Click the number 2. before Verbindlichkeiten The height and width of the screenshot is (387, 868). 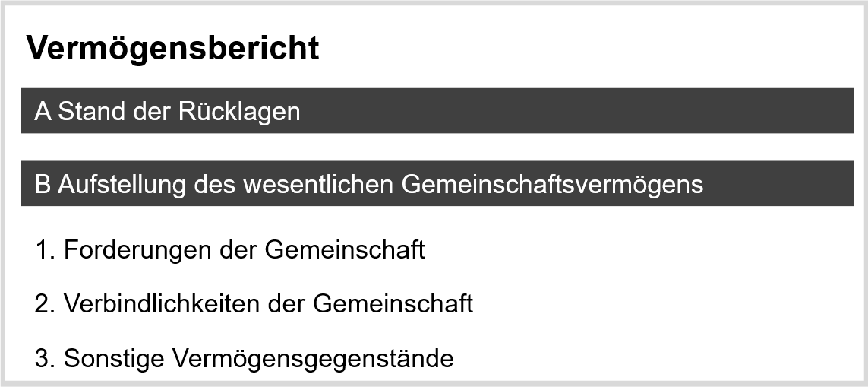tap(45, 304)
